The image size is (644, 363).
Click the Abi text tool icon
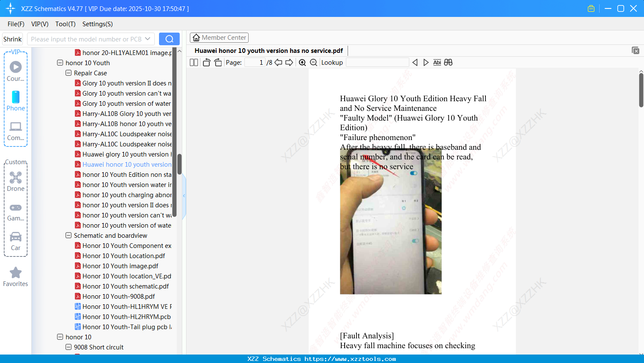(x=437, y=63)
